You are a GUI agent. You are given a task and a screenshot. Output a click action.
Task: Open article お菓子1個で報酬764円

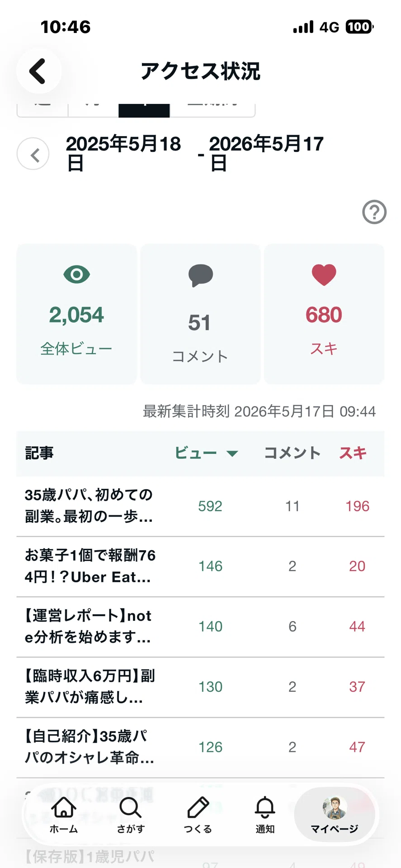pos(200,566)
